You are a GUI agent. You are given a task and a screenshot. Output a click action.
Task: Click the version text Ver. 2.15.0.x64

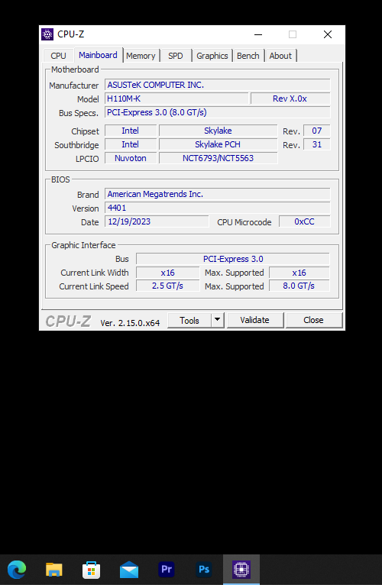[130, 323]
